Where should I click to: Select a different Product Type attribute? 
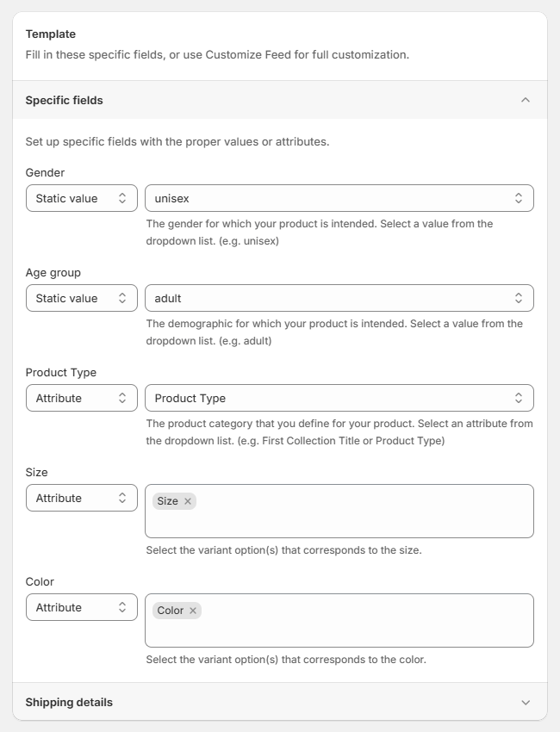point(339,397)
